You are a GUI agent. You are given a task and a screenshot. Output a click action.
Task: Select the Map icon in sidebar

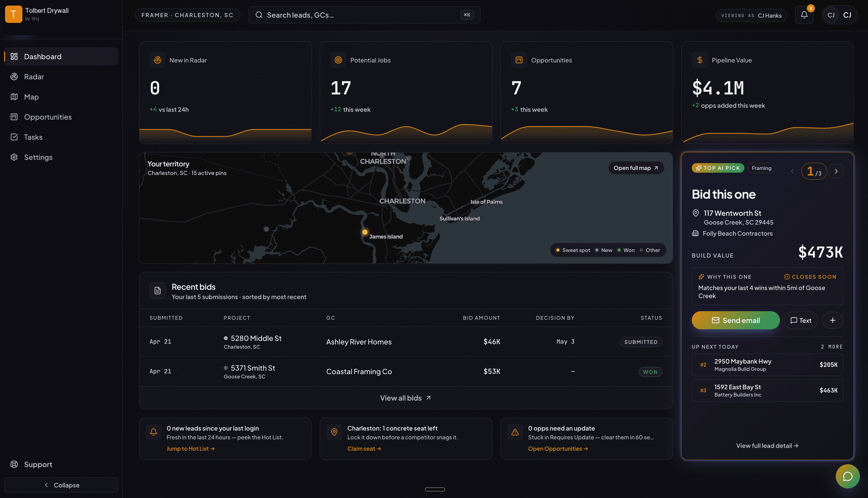31,96
